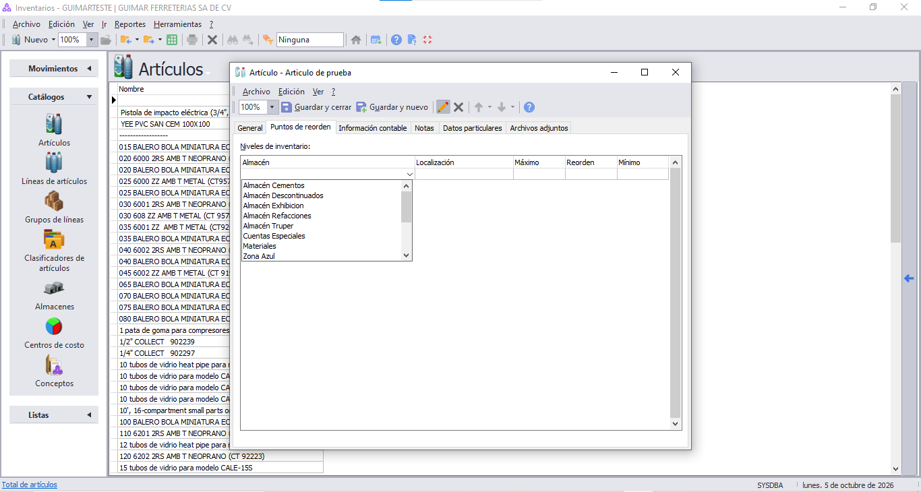921x492 pixels.
Task: Open Clasificadores de artículos catalog
Action: point(54,251)
